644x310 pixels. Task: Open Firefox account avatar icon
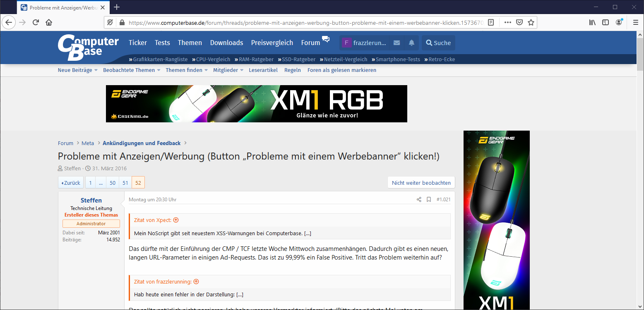619,22
